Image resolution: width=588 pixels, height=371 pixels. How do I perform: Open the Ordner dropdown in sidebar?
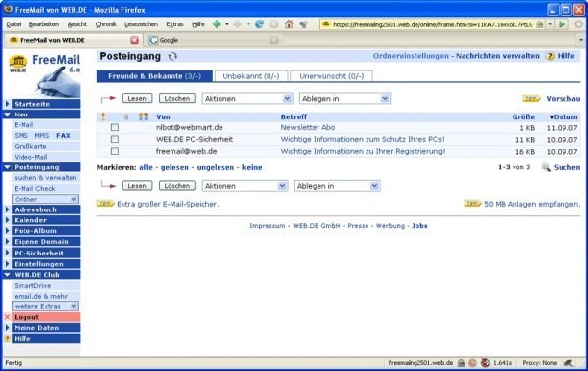pos(45,199)
